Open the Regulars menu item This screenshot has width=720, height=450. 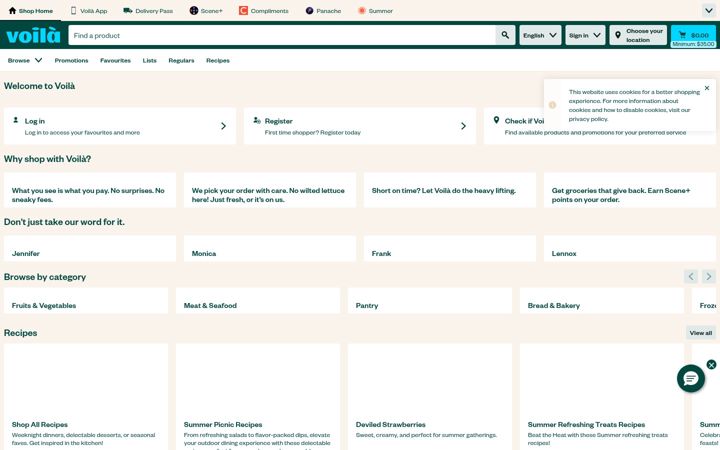(x=181, y=60)
